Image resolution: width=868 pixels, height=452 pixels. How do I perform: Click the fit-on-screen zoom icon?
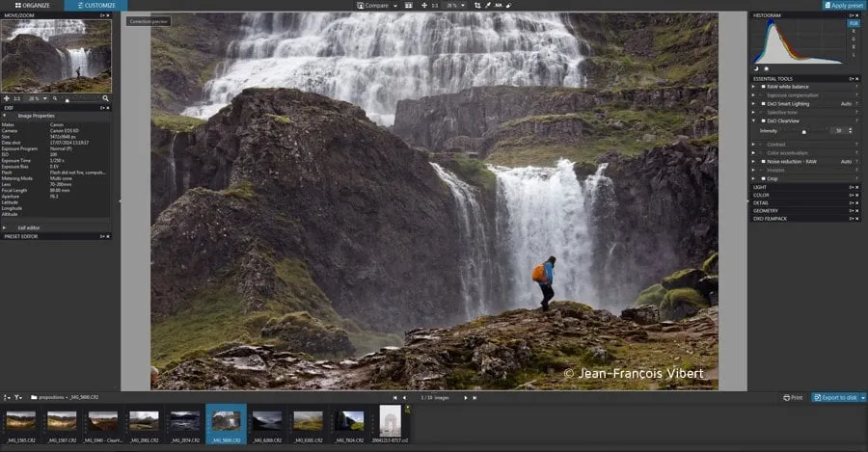click(424, 6)
